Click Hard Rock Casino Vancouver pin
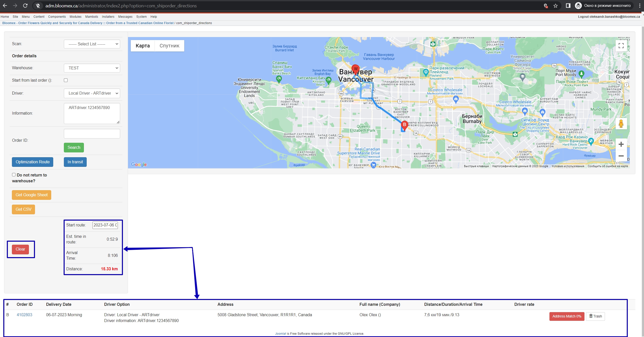644x337 pixels. tap(591, 141)
